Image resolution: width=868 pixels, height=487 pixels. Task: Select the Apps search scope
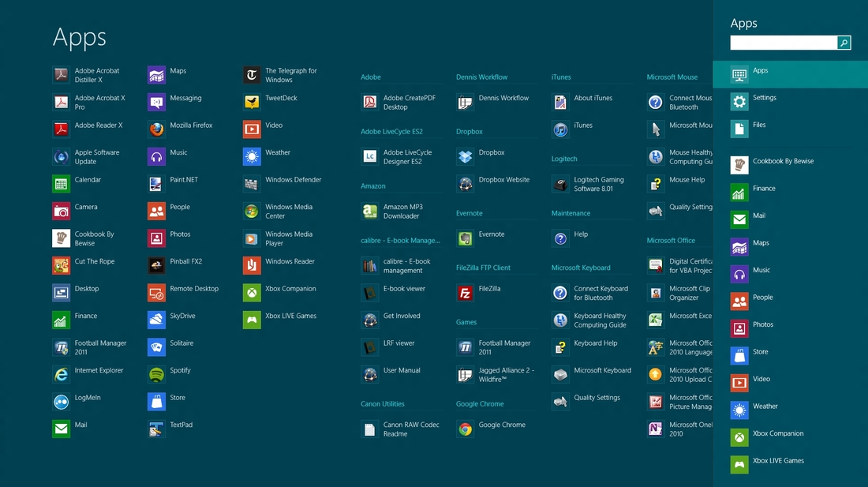791,74
